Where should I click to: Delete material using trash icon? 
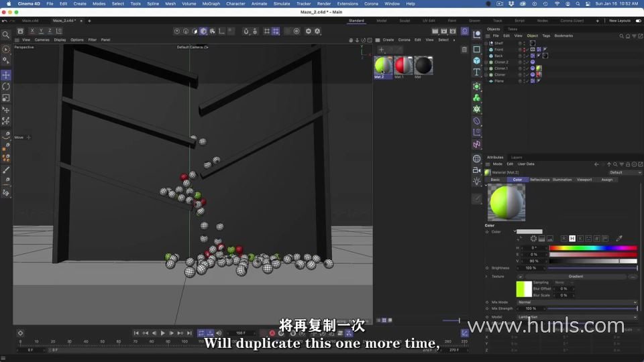(x=464, y=50)
